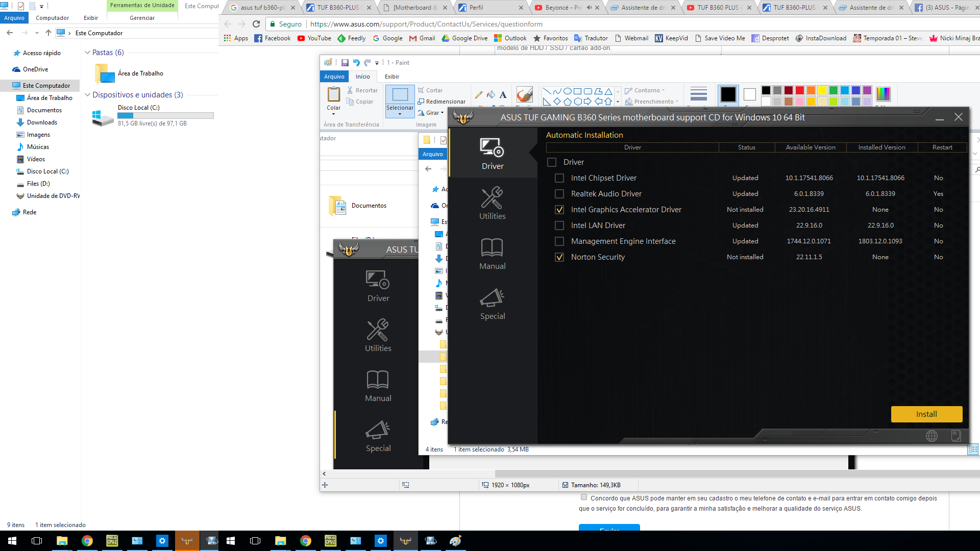Uncheck the Intel Graphics Accelerator Driver checkbox
Screen dimensions: 980x551
click(559, 210)
